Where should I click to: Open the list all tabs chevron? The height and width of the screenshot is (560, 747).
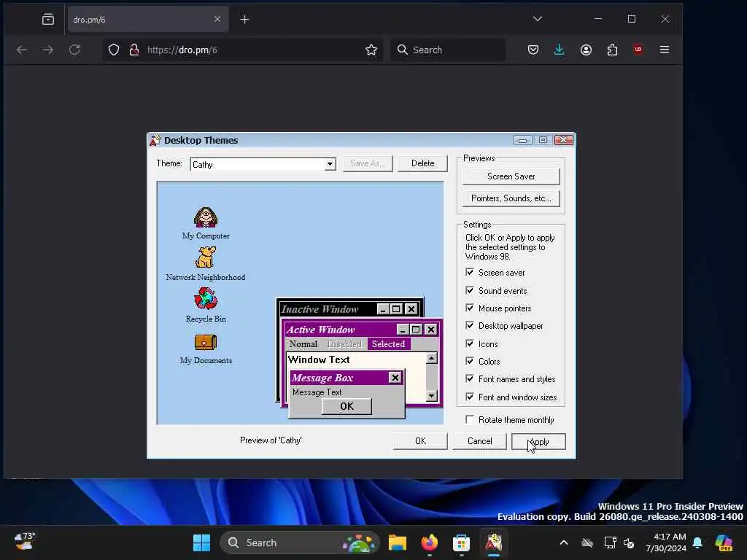point(538,19)
